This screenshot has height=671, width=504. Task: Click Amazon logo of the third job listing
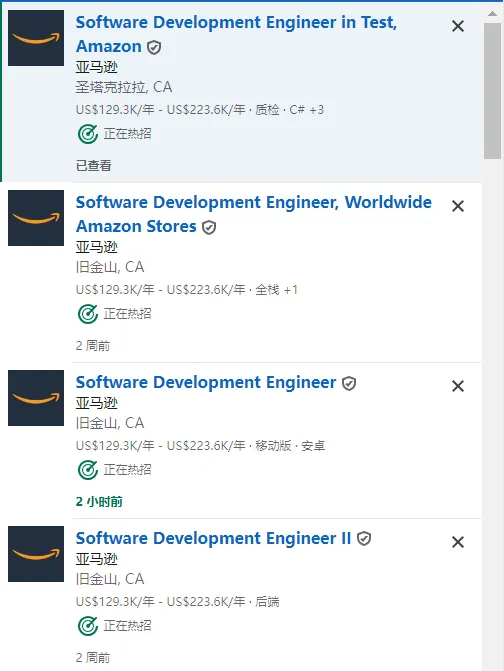pyautogui.click(x=36, y=398)
